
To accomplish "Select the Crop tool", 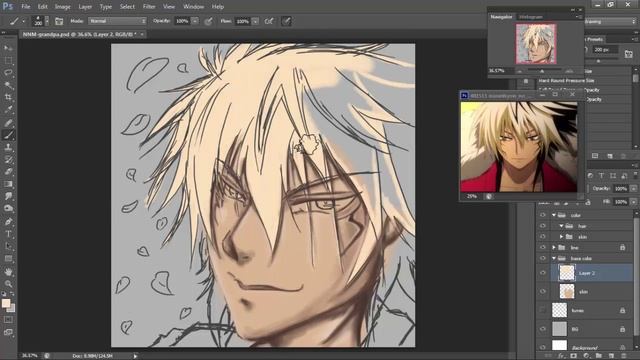I will click(8, 98).
